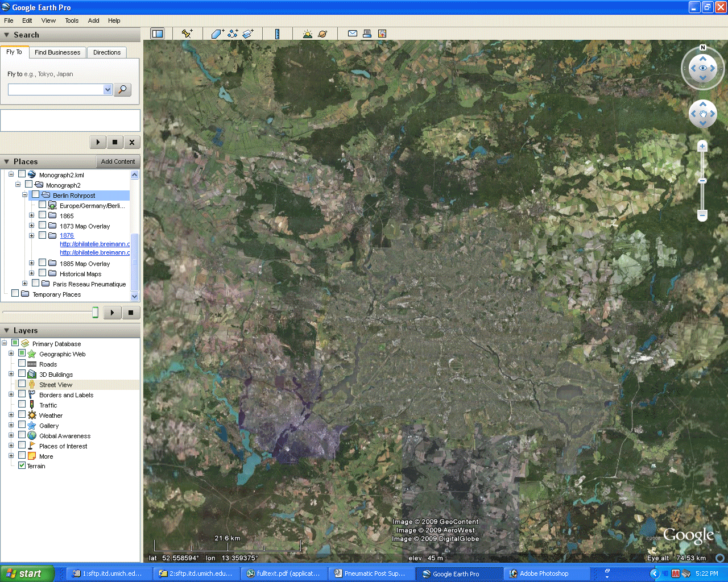Screen dimensions: 728x582
Task: Check the Temporary Places checkbox
Action: coord(15,294)
